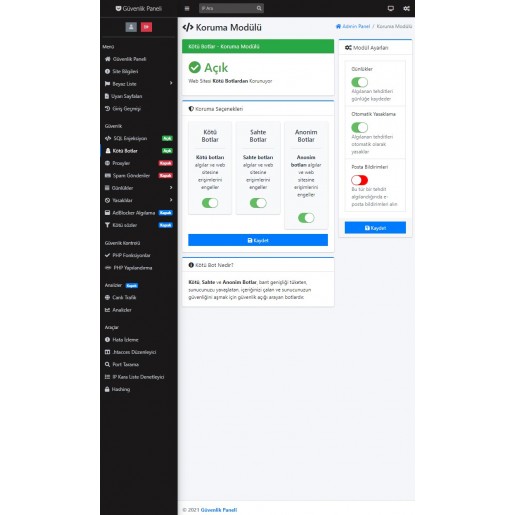Open the settings cogs icon in top bar
The width and height of the screenshot is (515, 515).
pos(406,8)
